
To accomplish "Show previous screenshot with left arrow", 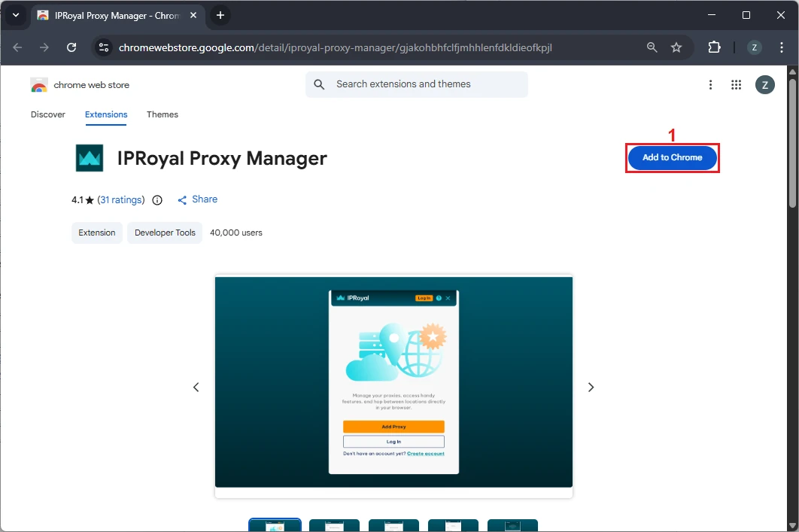I will coord(196,387).
